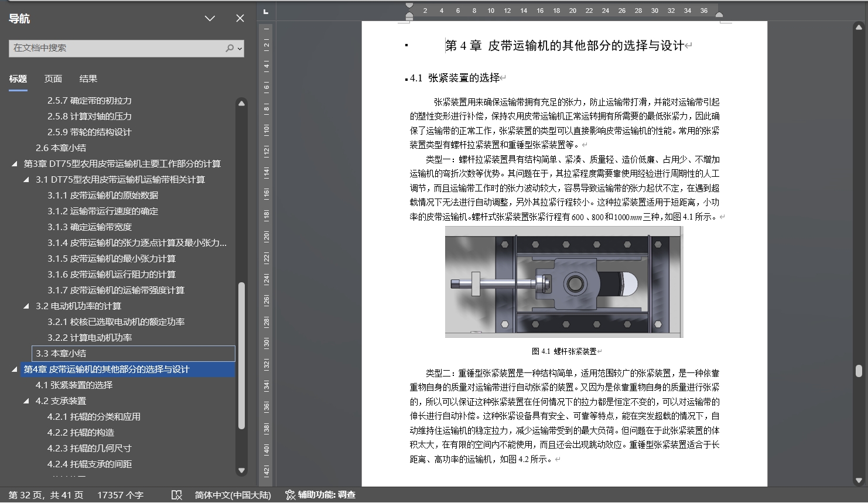
Task: Click heading 4.1 张紧装置的选择 in document
Action: (455, 78)
